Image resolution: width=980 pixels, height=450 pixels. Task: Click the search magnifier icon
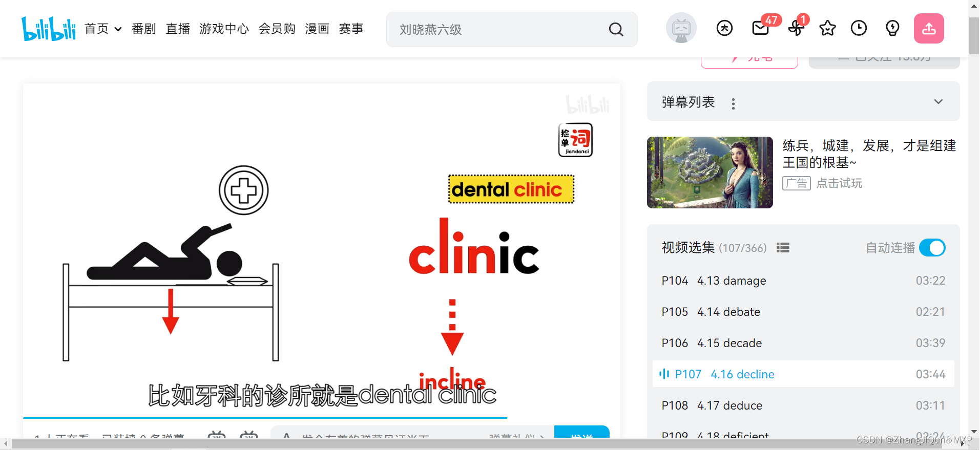[616, 30]
